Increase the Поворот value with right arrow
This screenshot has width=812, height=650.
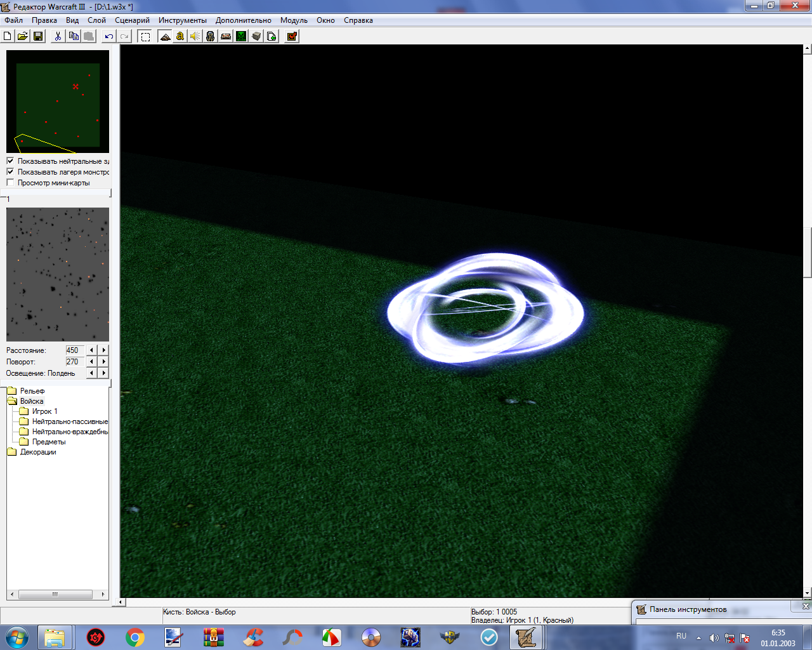[104, 362]
